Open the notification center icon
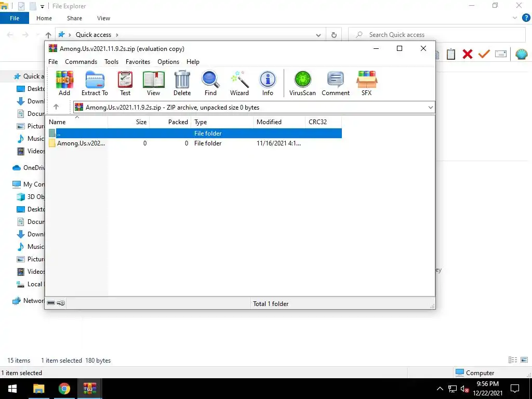 (515, 389)
